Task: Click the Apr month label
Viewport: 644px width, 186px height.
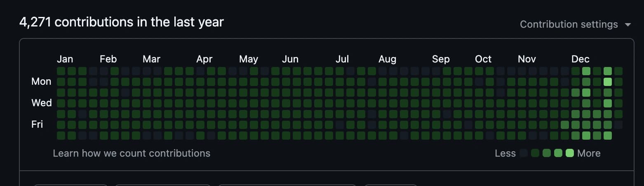Action: [204, 59]
